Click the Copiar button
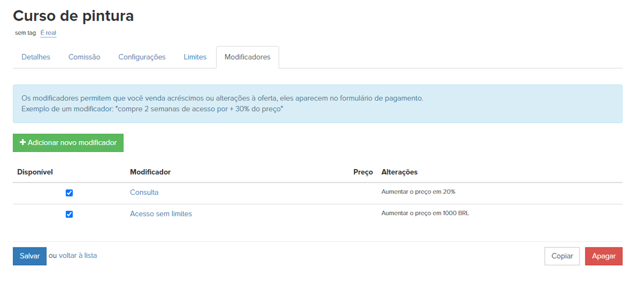The width and height of the screenshot is (644, 290). (562, 256)
